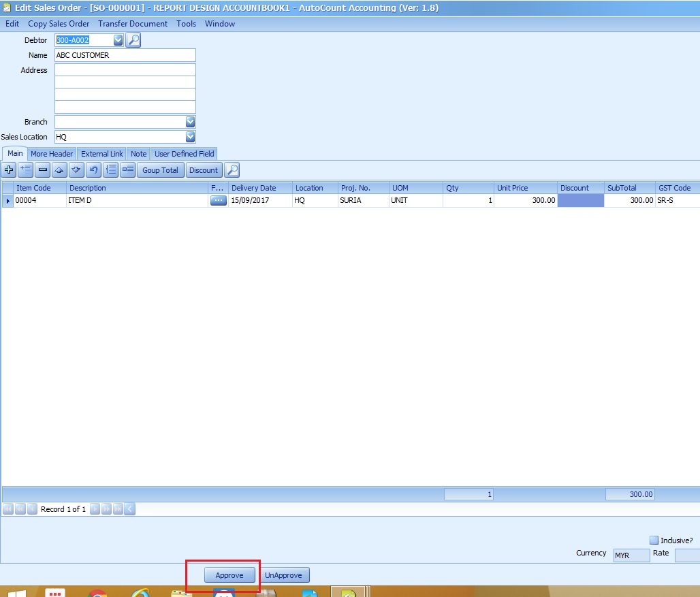Expand the Sales Location dropdown
This screenshot has width=700, height=597.
[190, 137]
